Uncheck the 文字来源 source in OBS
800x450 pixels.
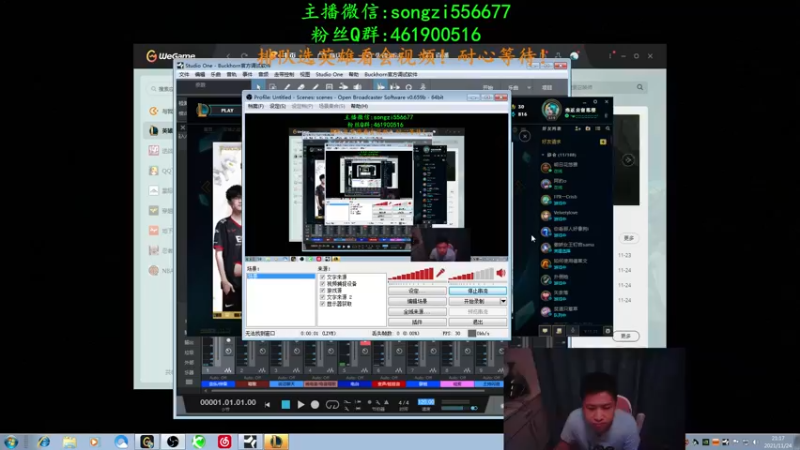322,277
